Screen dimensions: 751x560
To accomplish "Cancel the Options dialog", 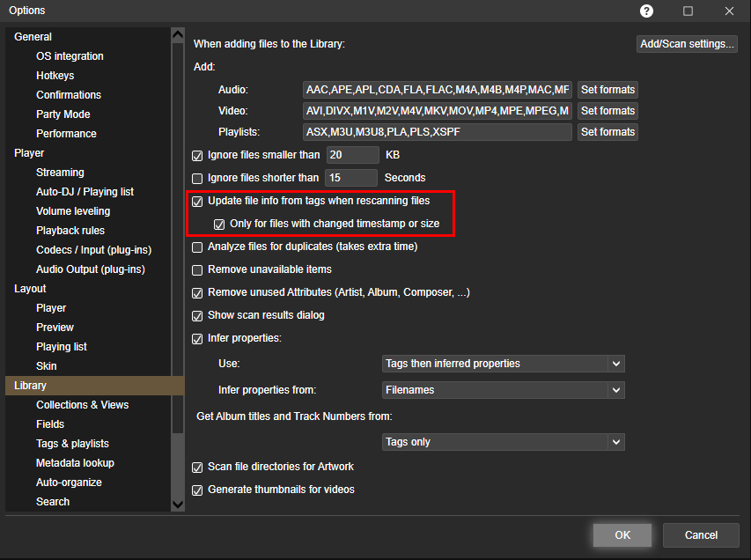I will (701, 534).
